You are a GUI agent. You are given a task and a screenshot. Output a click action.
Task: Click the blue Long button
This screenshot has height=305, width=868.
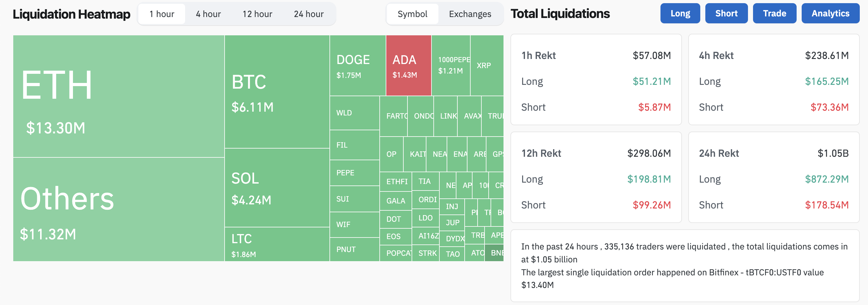coord(680,14)
